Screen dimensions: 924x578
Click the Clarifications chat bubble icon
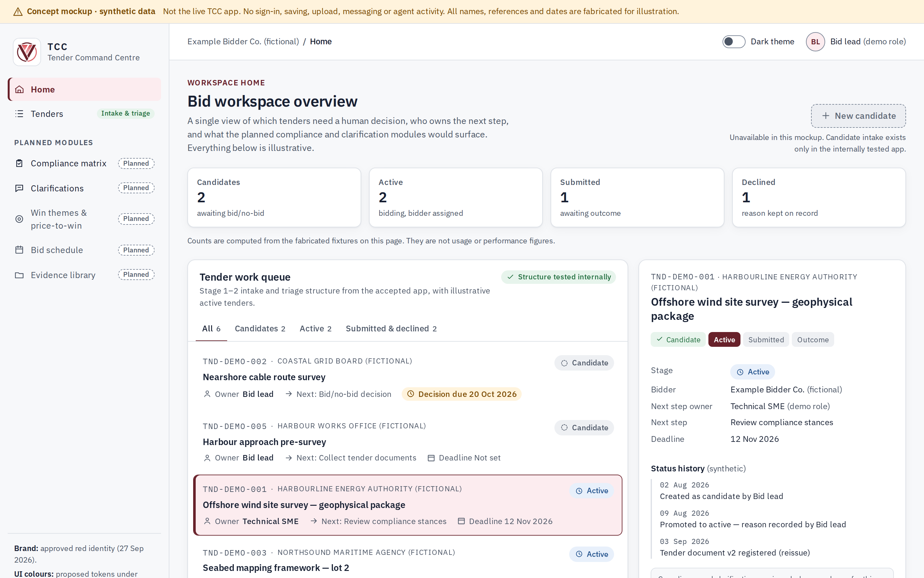[20, 188]
